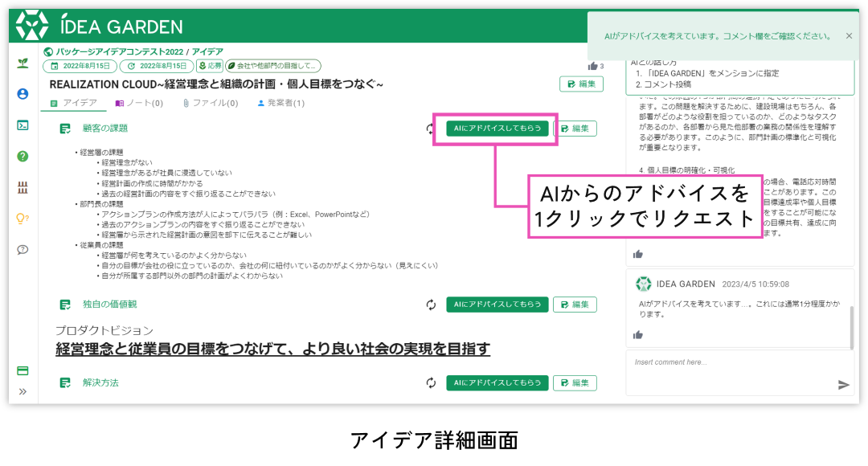Click refresh icon in 解決方法 section
This screenshot has width=868, height=466.
(432, 383)
